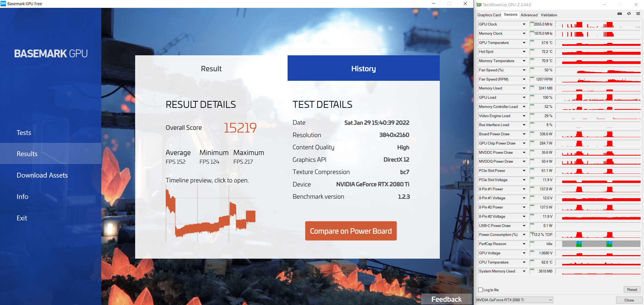Open the Validation tab in GPU-Z
This screenshot has width=644, height=305.
[x=549, y=15]
